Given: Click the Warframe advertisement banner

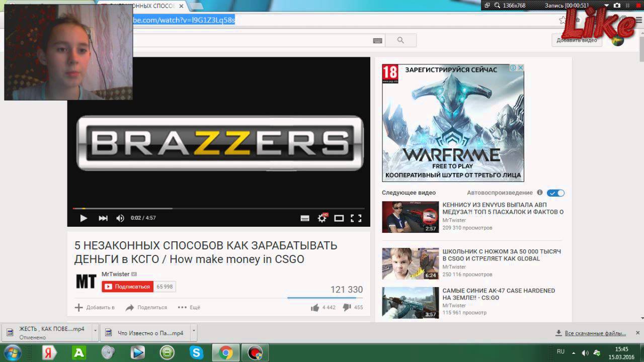Looking at the screenshot, I should click(453, 123).
